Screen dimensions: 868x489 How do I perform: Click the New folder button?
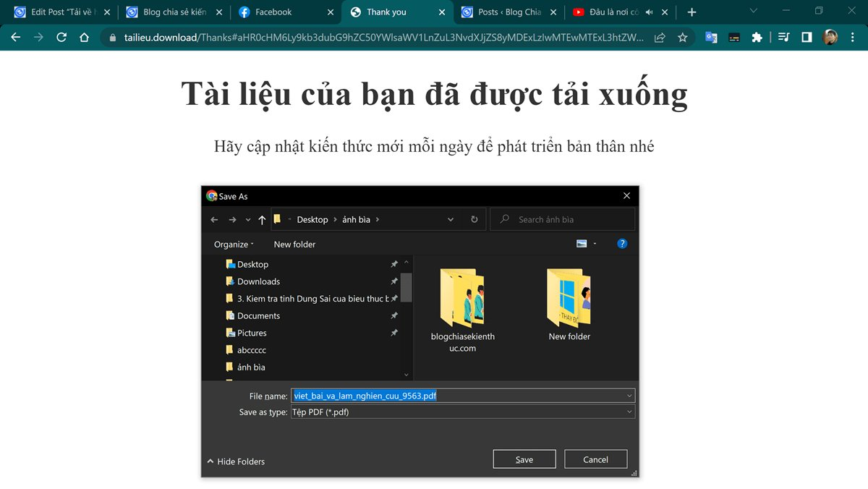294,244
